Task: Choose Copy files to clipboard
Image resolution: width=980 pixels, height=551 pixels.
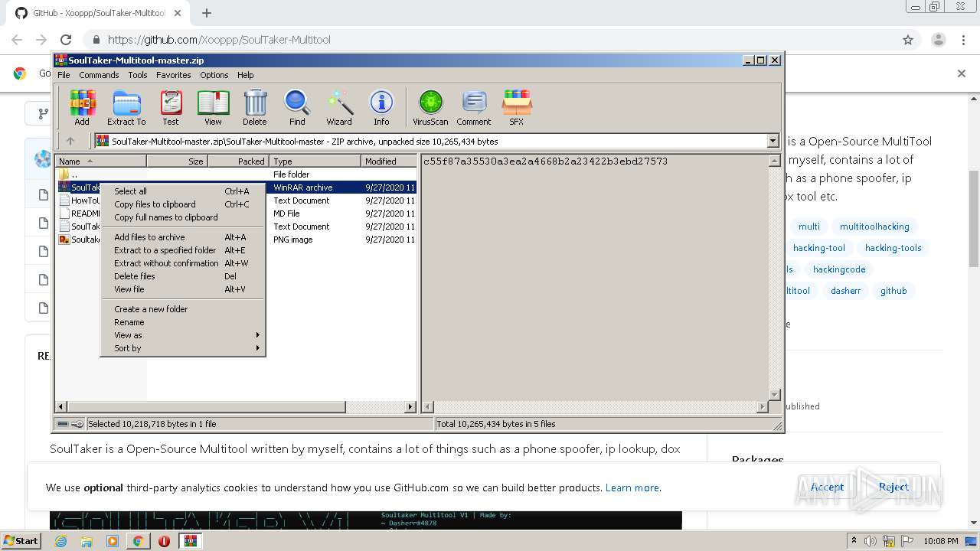Action: pos(183,204)
